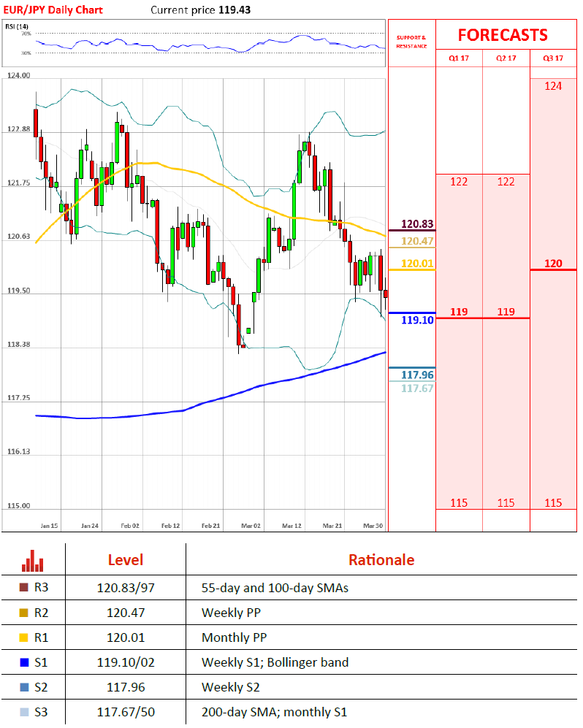This screenshot has width=583, height=728.
Task: Click the 'SUPPORT & RESISTANCE' column header
Action: click(x=411, y=42)
